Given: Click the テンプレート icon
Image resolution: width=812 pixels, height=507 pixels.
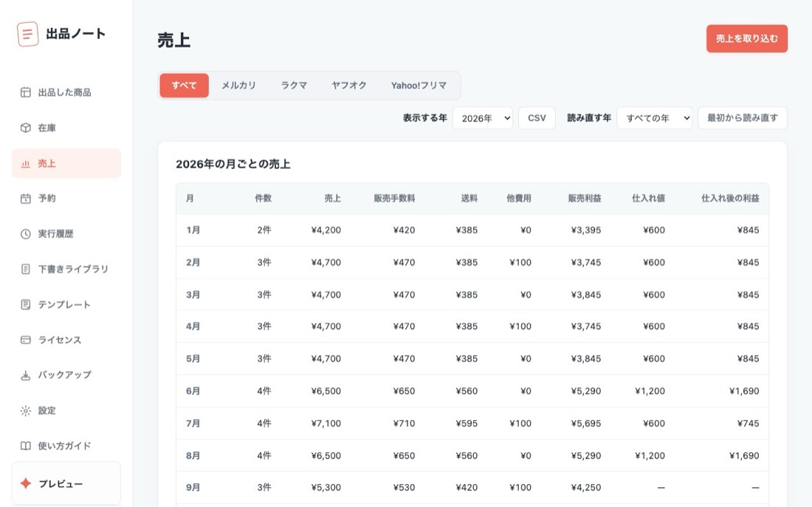Looking at the screenshot, I should (25, 305).
